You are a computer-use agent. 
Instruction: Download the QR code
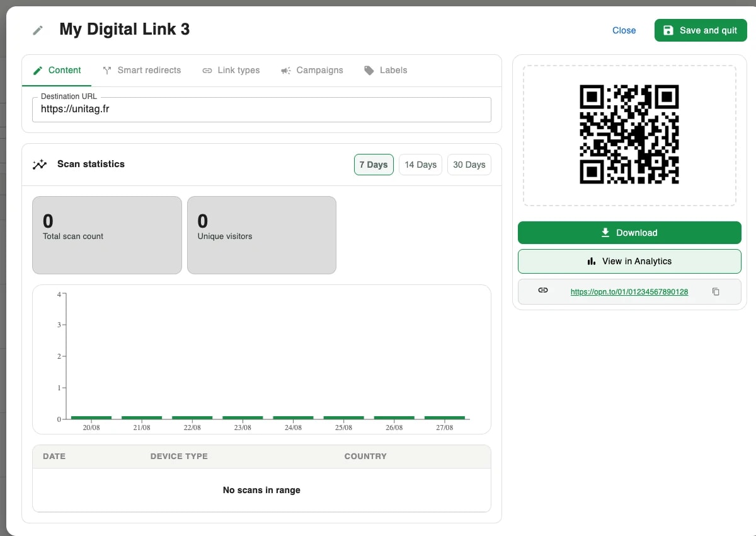[x=629, y=233]
